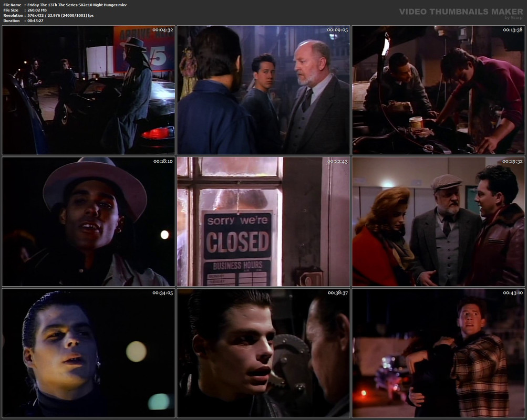Click the thumbnail at 00:38:37

tap(264, 353)
